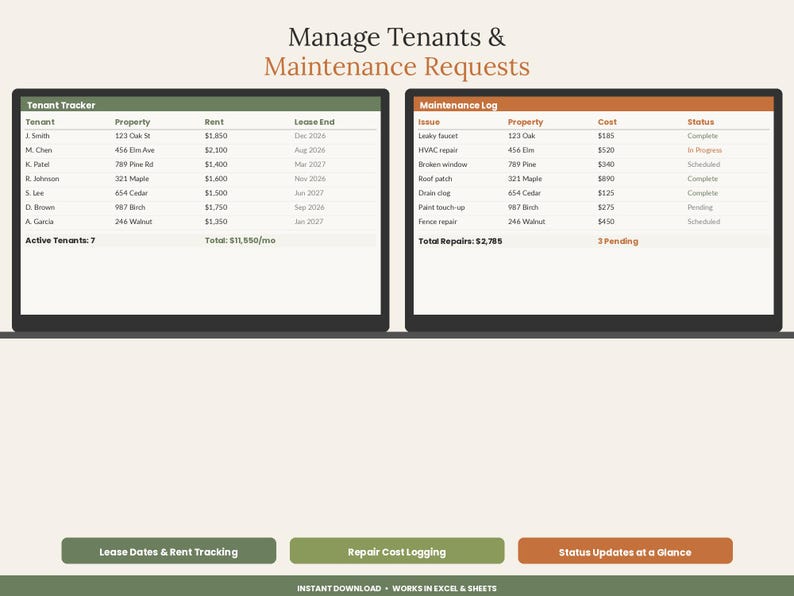Click the $185 cost value
This screenshot has width=794, height=596.
pyautogui.click(x=606, y=136)
